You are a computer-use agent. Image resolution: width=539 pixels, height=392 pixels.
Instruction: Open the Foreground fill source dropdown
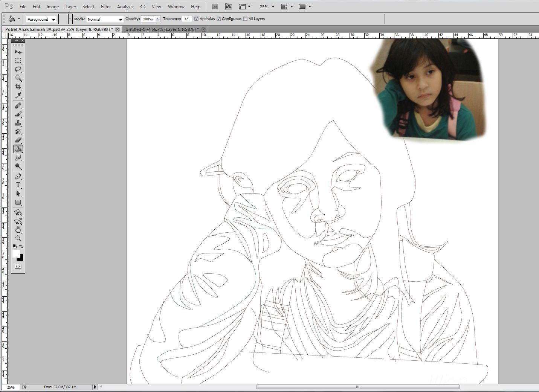(x=41, y=19)
